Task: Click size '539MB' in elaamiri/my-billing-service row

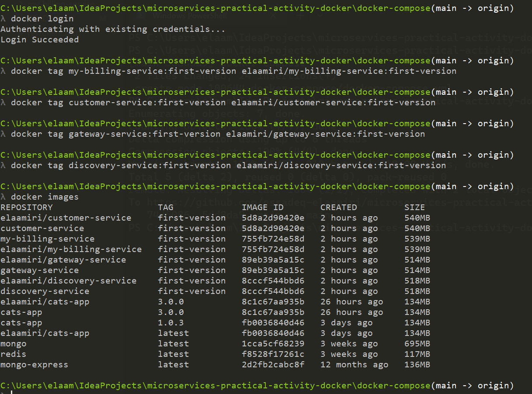Action: [x=417, y=249]
